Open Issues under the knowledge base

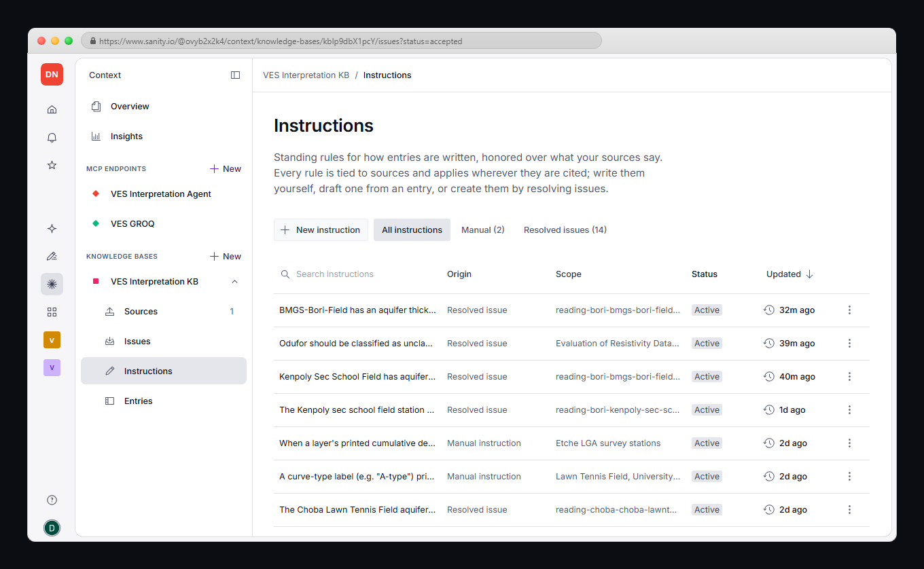(164, 342)
